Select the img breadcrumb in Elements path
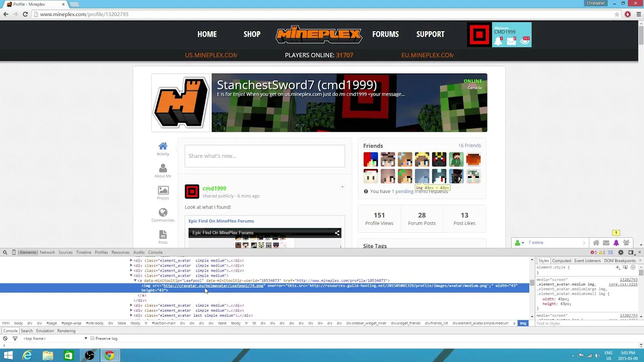 tap(523, 323)
